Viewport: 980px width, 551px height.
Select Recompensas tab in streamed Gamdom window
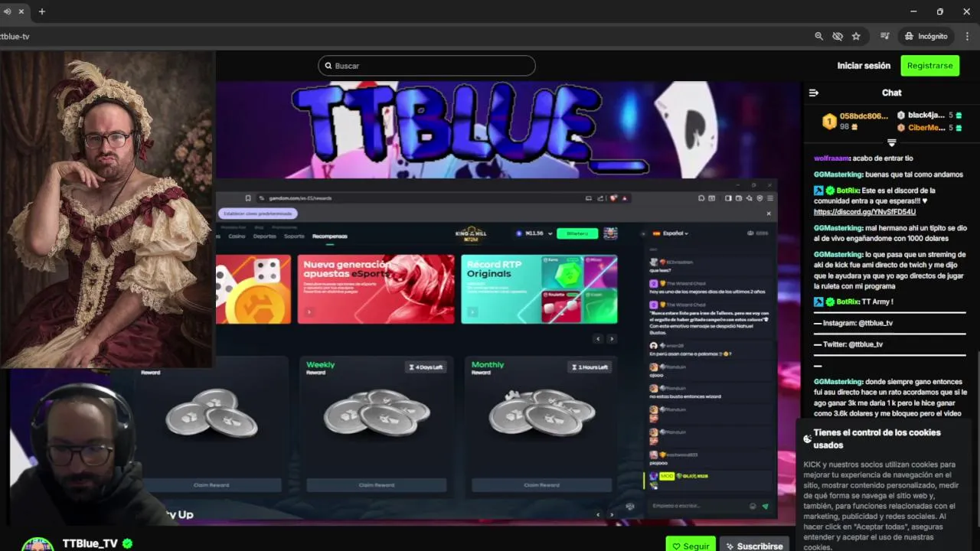click(330, 236)
